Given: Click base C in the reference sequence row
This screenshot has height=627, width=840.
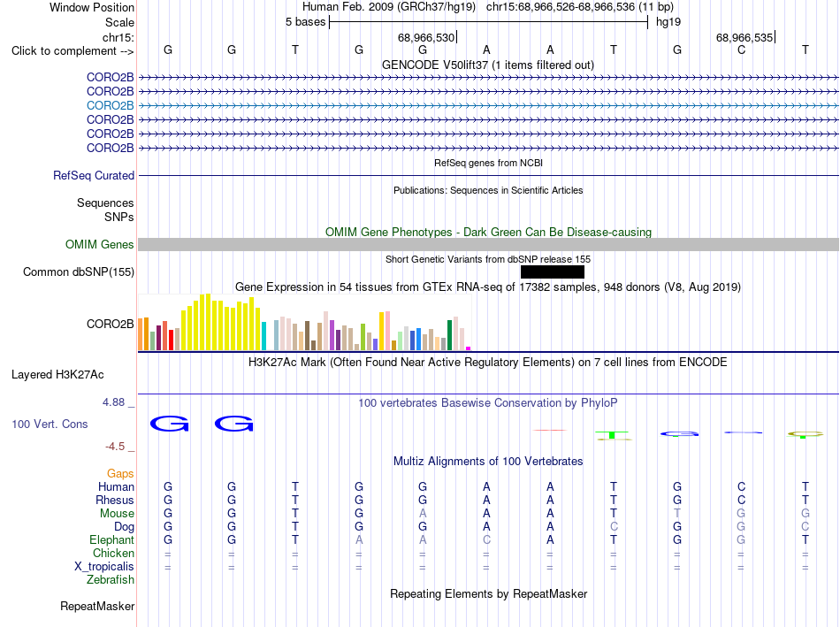Looking at the screenshot, I should [741, 50].
